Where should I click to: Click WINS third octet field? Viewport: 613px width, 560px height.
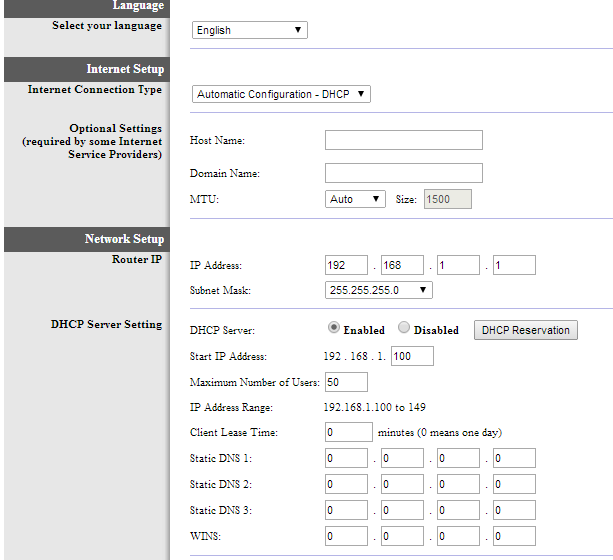[x=458, y=536]
